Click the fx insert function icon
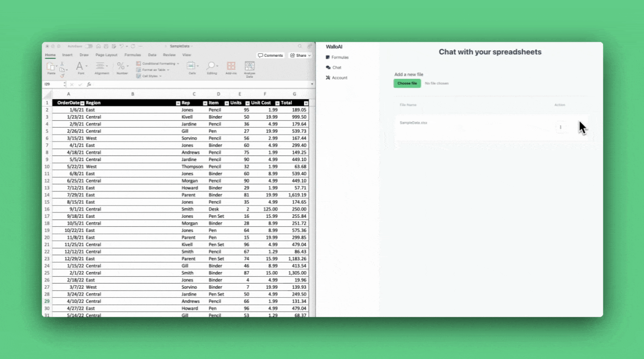This screenshot has width=644, height=359. point(89,85)
